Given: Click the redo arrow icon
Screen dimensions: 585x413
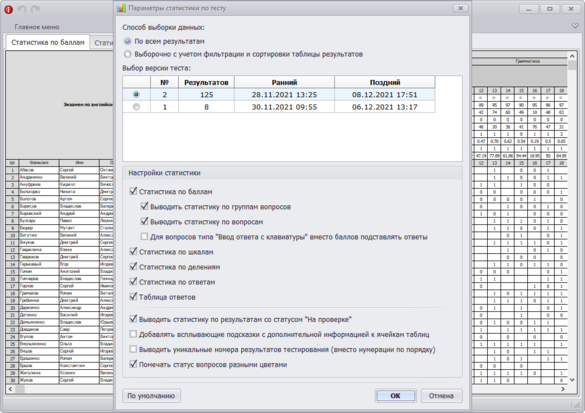Looking at the screenshot, I should pos(35,9).
